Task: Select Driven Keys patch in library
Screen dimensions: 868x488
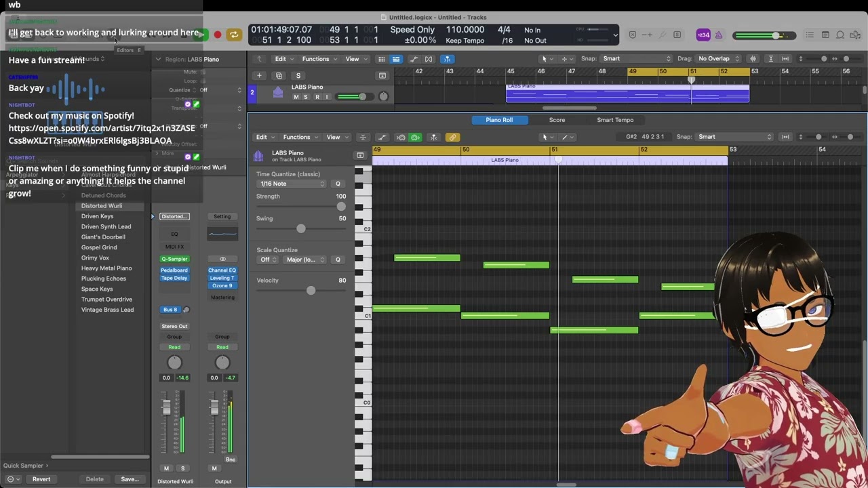Action: click(x=97, y=216)
